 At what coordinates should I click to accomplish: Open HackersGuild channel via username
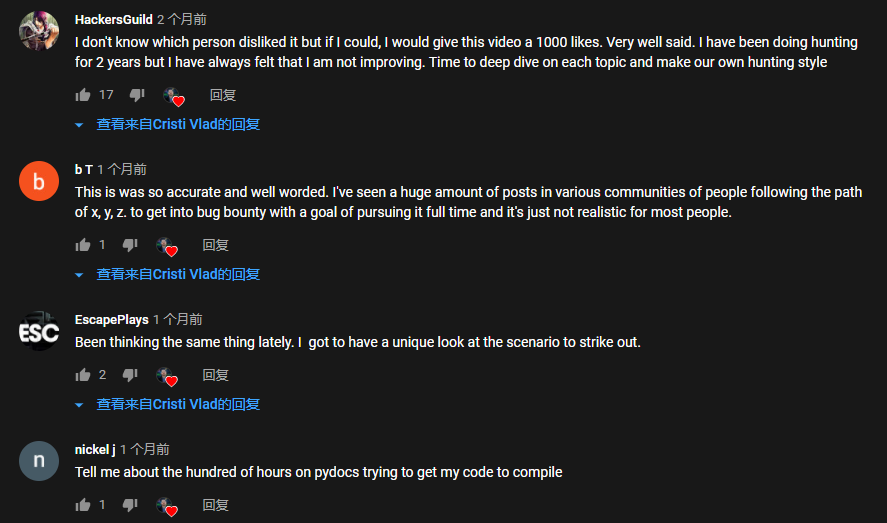pyautogui.click(x=114, y=20)
